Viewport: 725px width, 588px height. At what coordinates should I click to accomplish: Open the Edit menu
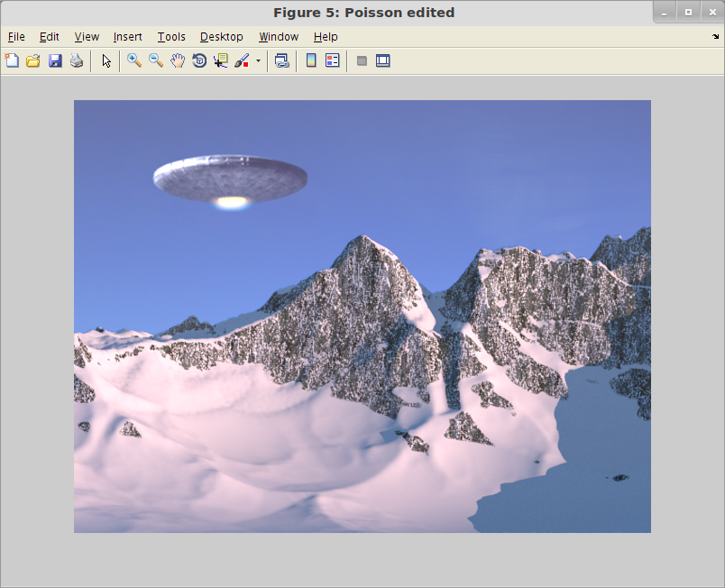[x=49, y=37]
